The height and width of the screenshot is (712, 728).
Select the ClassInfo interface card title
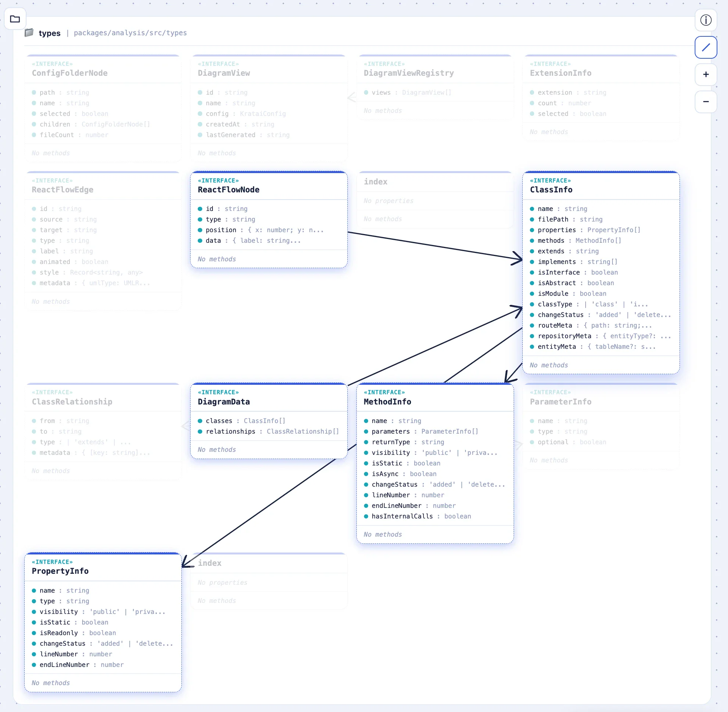551,190
